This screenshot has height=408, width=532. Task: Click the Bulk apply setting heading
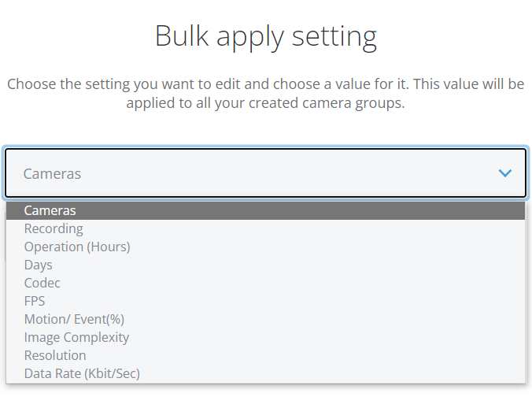(266, 36)
